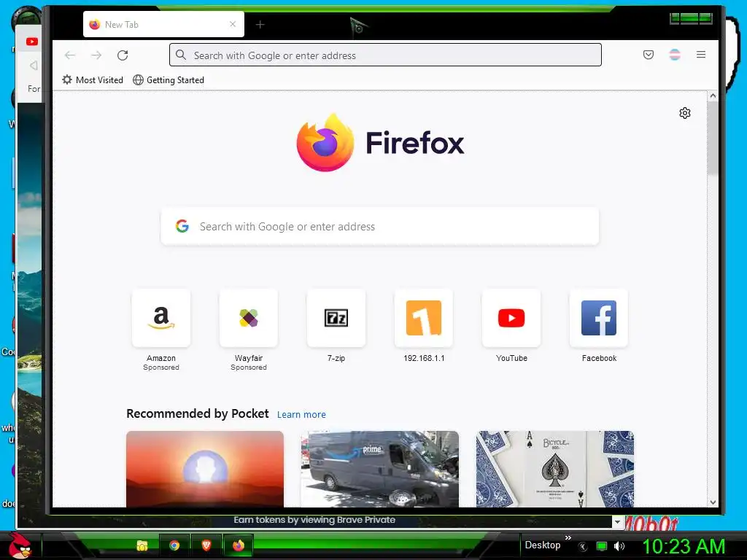Screen dimensions: 747x560
Task: Click the center Google search box
Action: click(x=379, y=226)
